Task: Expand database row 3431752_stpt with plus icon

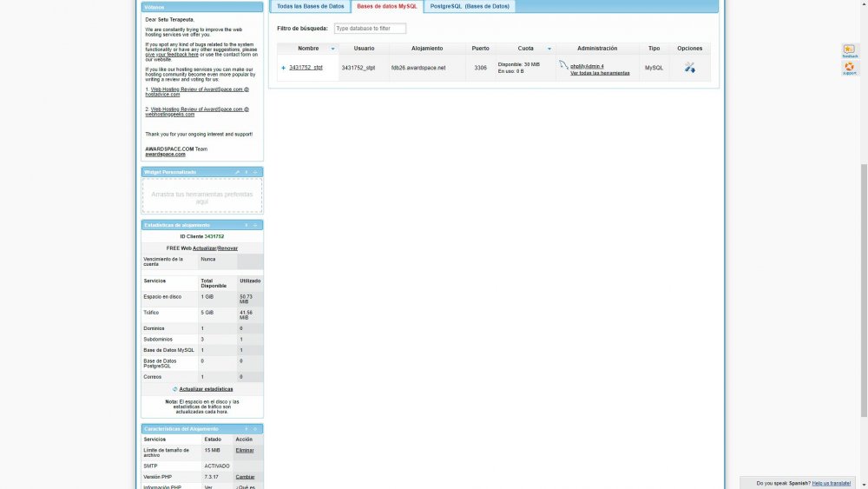Action: [x=284, y=68]
